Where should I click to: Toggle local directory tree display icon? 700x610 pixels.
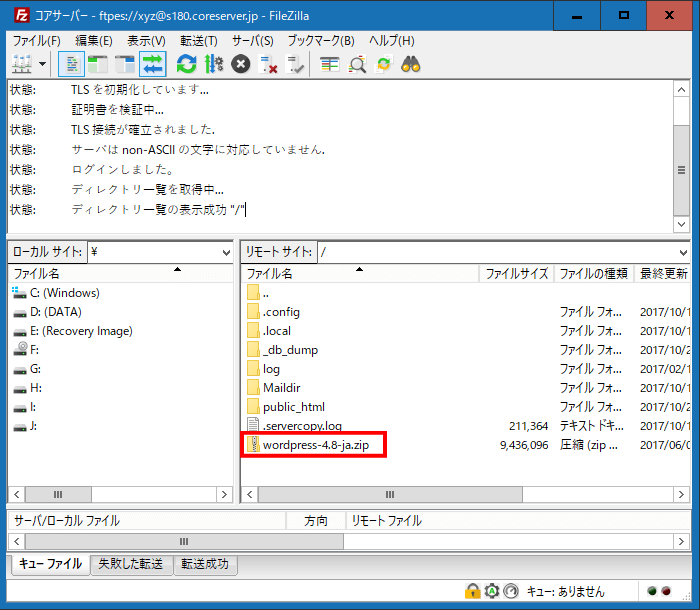pos(98,64)
